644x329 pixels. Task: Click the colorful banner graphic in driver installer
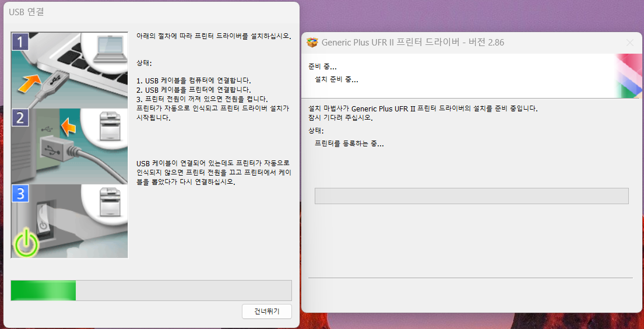[x=628, y=76]
